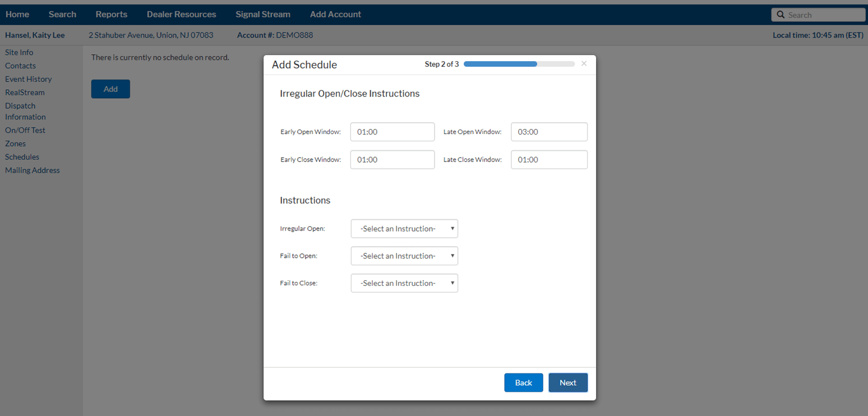
Task: Go to Add Account in navigation
Action: click(335, 15)
